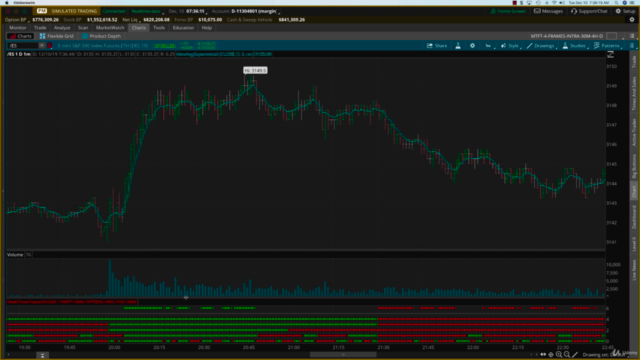The image size is (640, 360).
Task: Click the Connected status indicator
Action: pos(114,11)
